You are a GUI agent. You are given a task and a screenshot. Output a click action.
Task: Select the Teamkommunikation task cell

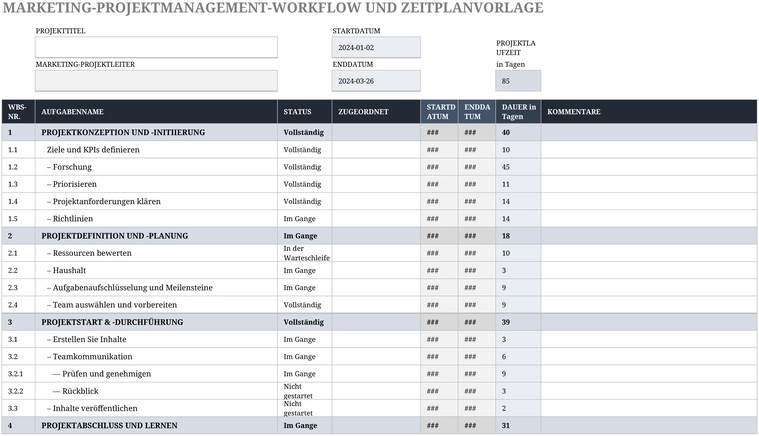[156, 357]
